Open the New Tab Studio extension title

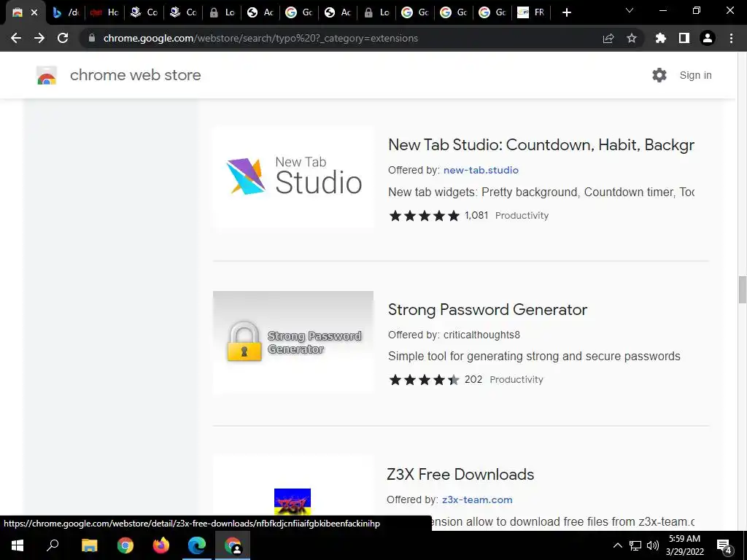tap(541, 145)
